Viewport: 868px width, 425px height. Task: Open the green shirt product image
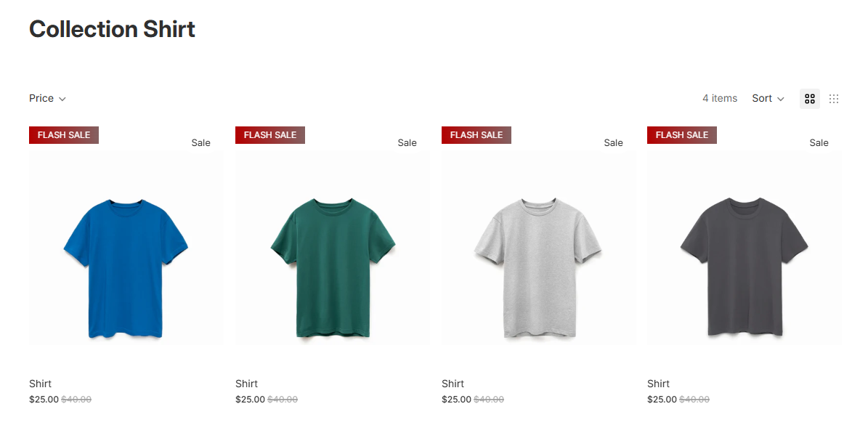coord(332,248)
